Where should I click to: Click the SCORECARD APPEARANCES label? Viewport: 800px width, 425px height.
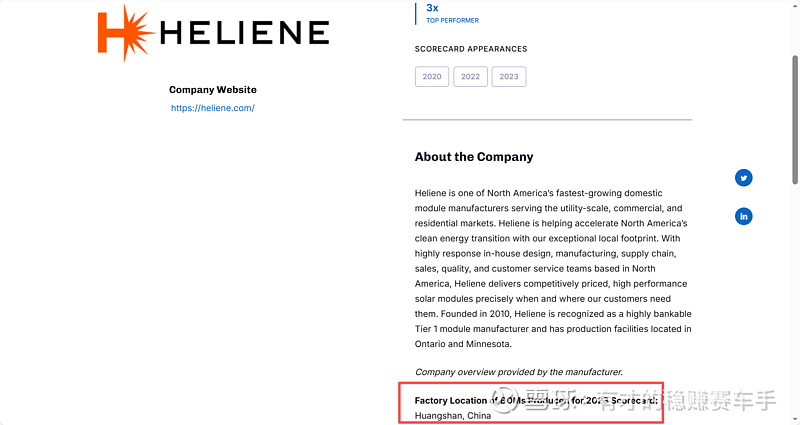click(x=471, y=49)
